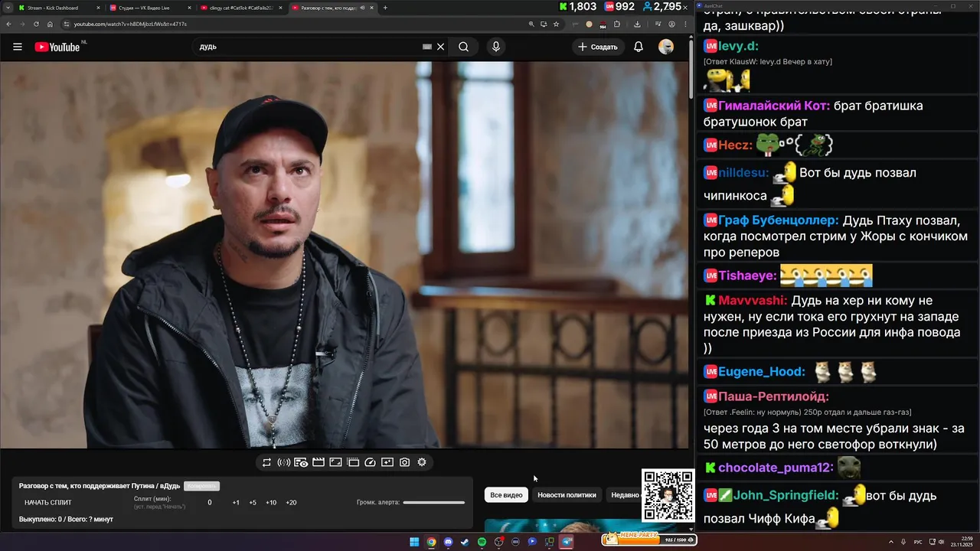Click the video frame to pause playback

point(345,255)
